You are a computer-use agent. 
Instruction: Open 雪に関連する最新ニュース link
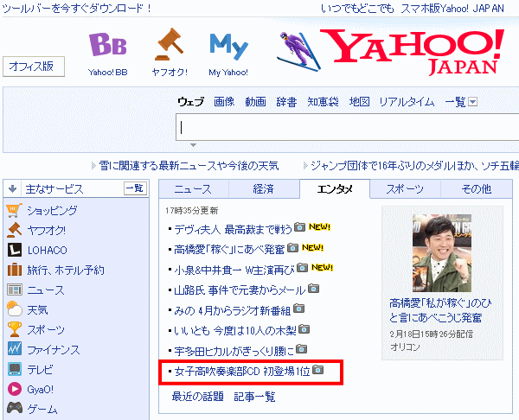(189, 165)
